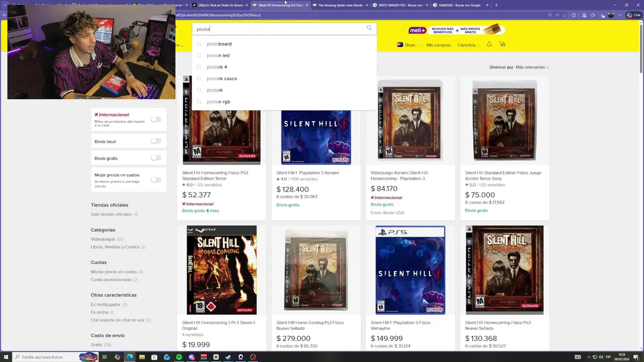Image resolution: width=644 pixels, height=362 pixels.
Task: Click the read aloud icon in the address bar
Action: point(557,15)
